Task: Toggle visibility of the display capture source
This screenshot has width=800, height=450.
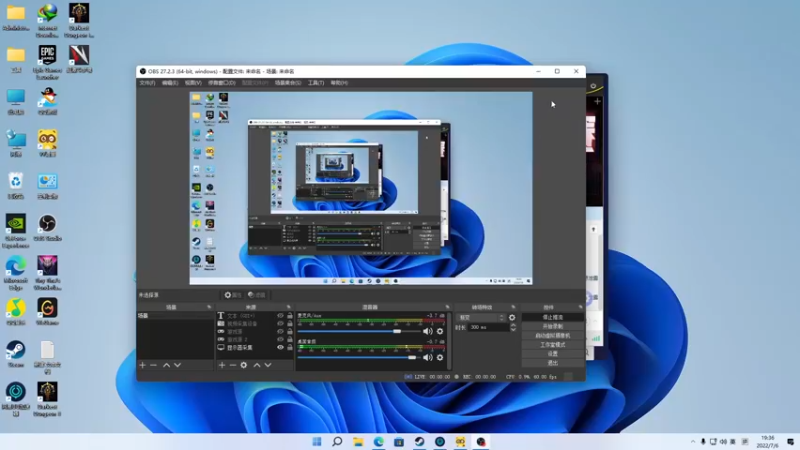Action: click(x=280, y=347)
